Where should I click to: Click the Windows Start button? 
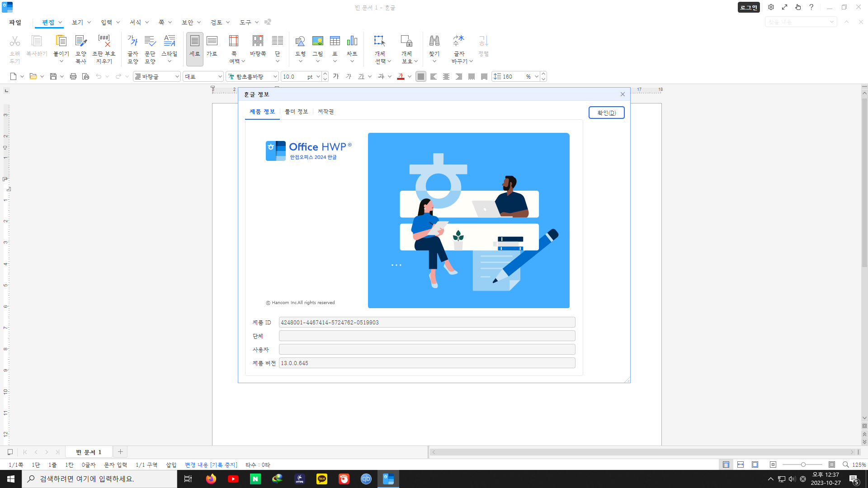[x=11, y=479]
